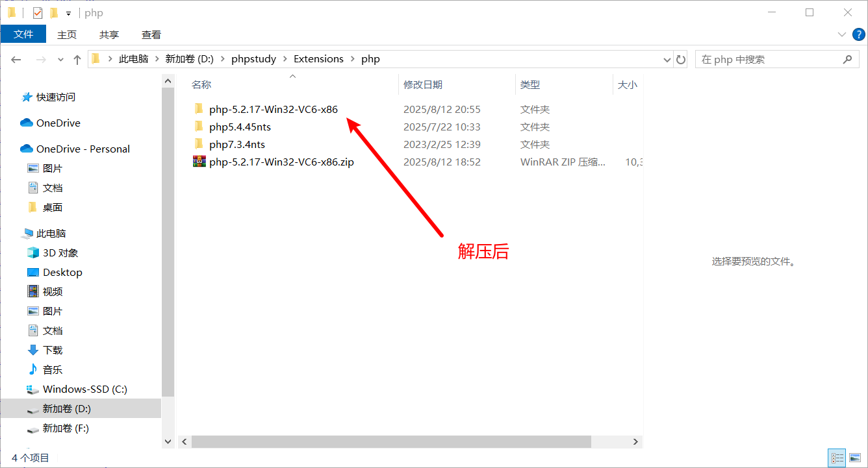The width and height of the screenshot is (868, 468).
Task: Select the 3D 对象 folder in sidebar
Action: pyautogui.click(x=59, y=252)
